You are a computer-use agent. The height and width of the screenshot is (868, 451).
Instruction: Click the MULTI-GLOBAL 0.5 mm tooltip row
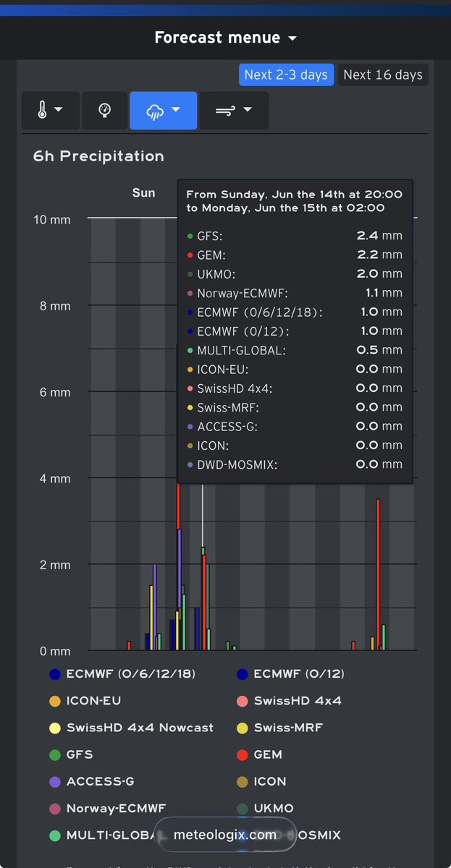pyautogui.click(x=295, y=350)
